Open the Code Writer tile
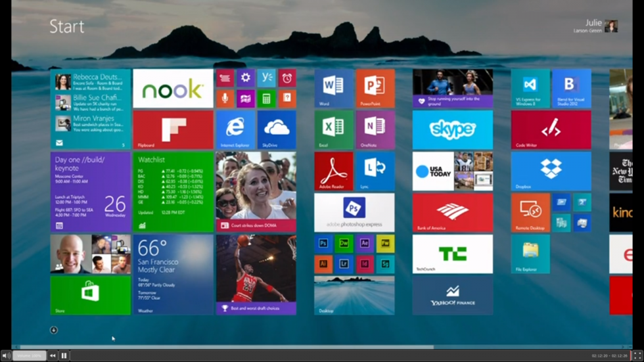Image resolution: width=644 pixels, height=362 pixels. pos(551,129)
